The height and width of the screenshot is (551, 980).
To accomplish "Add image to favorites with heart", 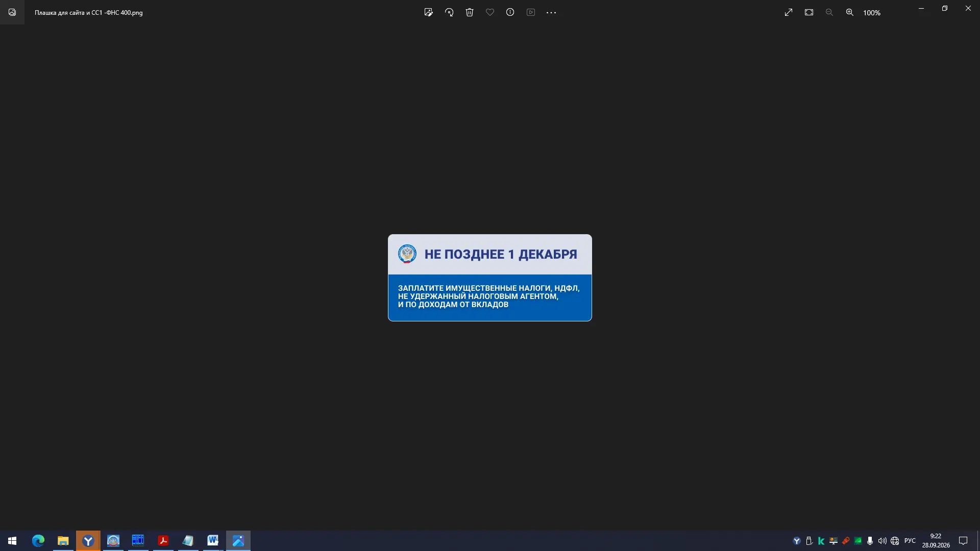I will (x=490, y=12).
